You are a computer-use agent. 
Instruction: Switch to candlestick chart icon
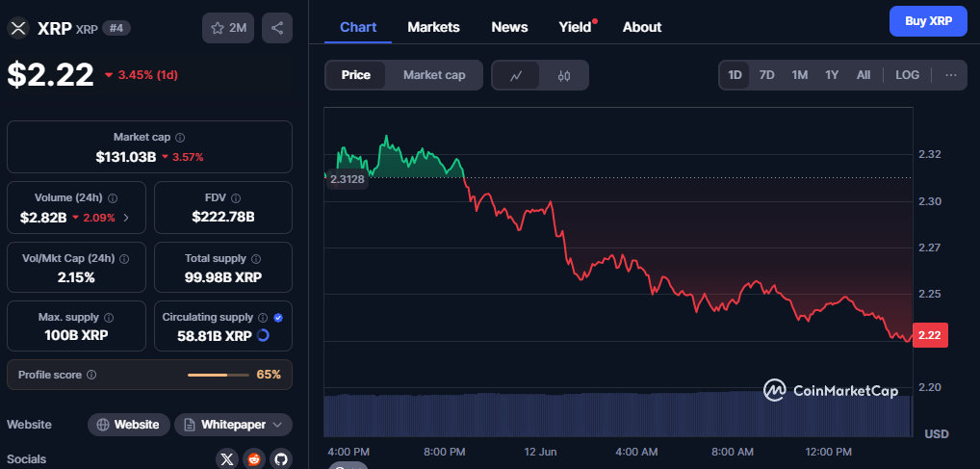pos(564,76)
